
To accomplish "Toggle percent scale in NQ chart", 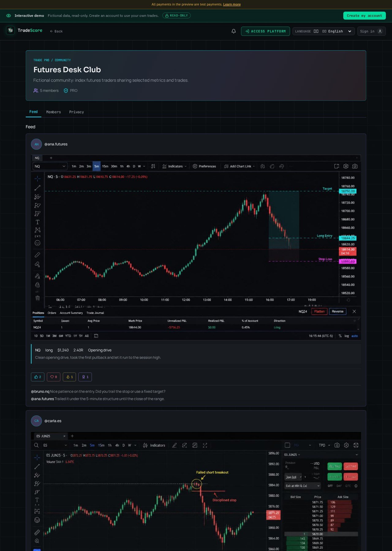I will [340, 336].
